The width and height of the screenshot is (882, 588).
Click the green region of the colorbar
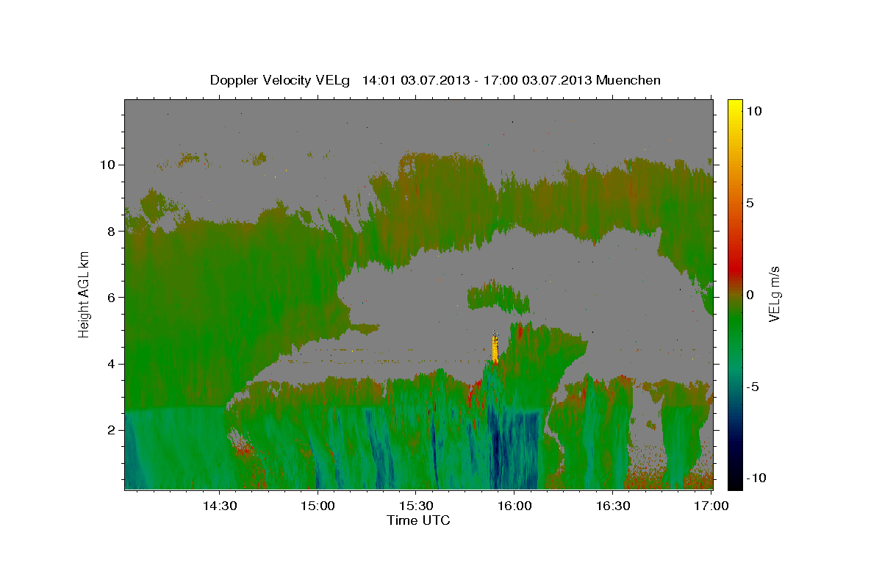(x=734, y=323)
